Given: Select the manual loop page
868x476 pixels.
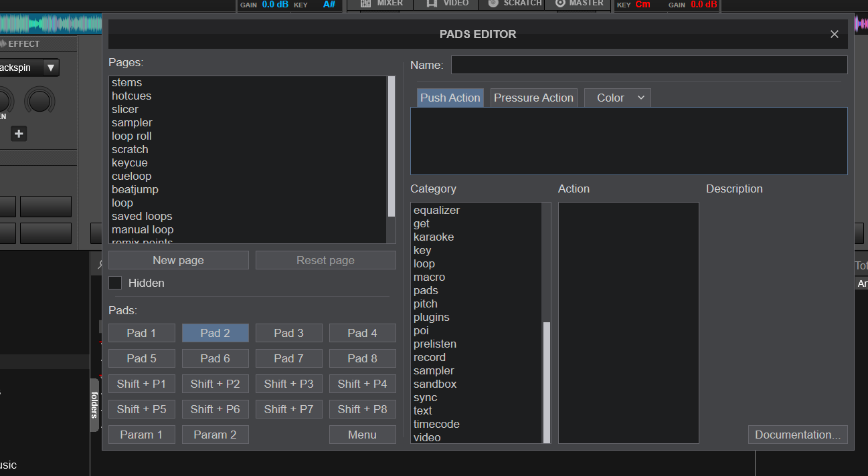Looking at the screenshot, I should [248, 230].
